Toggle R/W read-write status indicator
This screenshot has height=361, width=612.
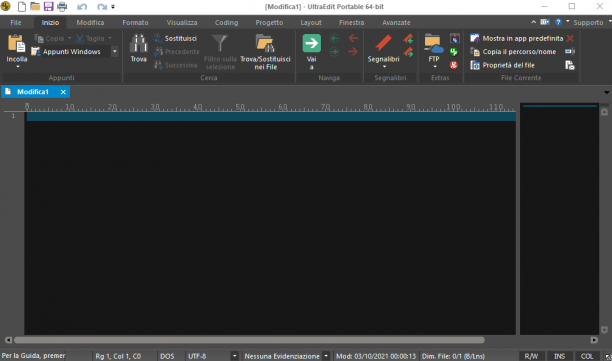click(531, 356)
